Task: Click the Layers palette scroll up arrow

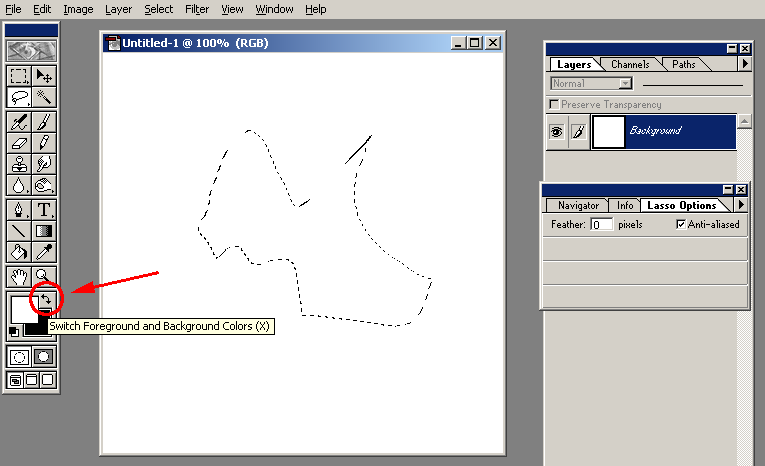Action: click(744, 121)
